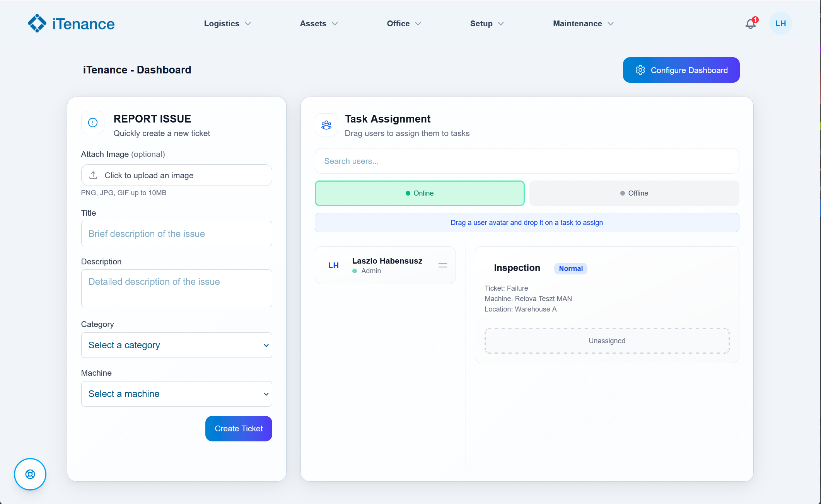Click the Report Issue alert icon
Viewport: 821px width, 504px height.
tap(92, 123)
